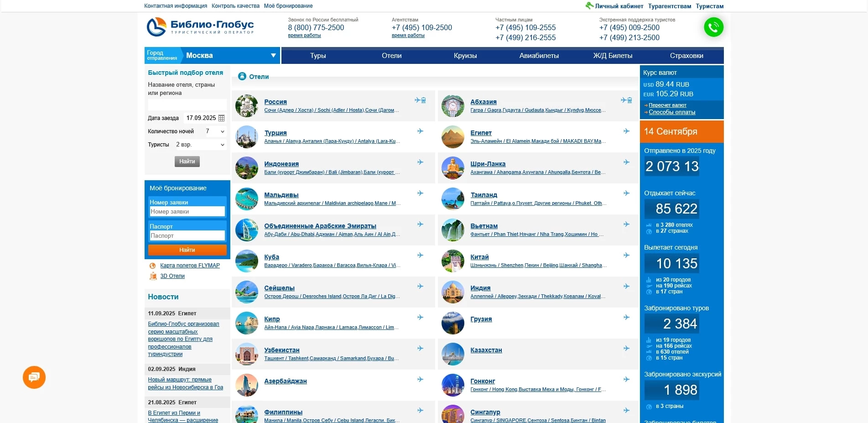Click the green phone call button
The image size is (868, 423).
click(713, 27)
